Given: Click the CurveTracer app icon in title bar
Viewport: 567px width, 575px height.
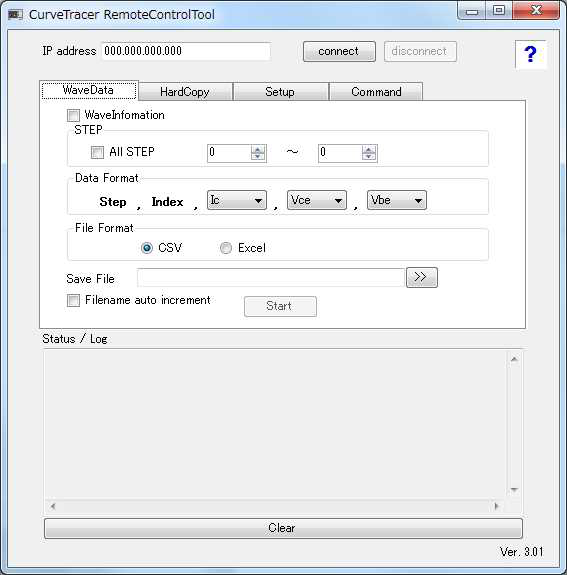Looking at the screenshot, I should (x=15, y=15).
